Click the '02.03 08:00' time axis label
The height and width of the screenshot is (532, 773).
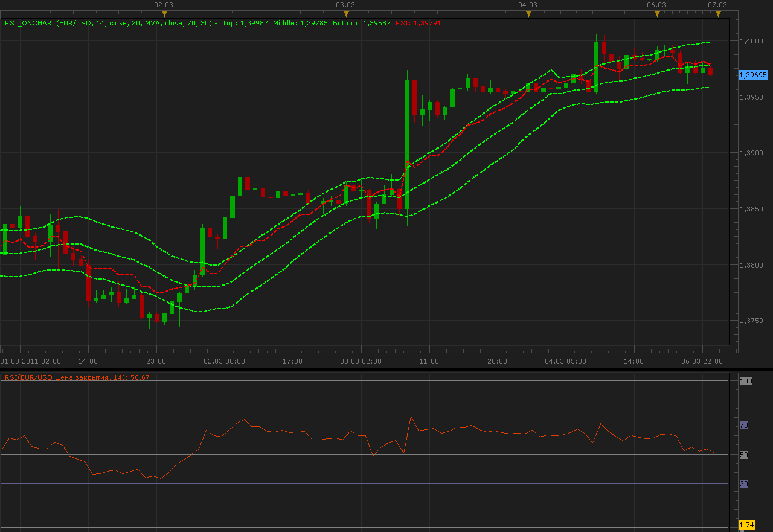tap(224, 361)
